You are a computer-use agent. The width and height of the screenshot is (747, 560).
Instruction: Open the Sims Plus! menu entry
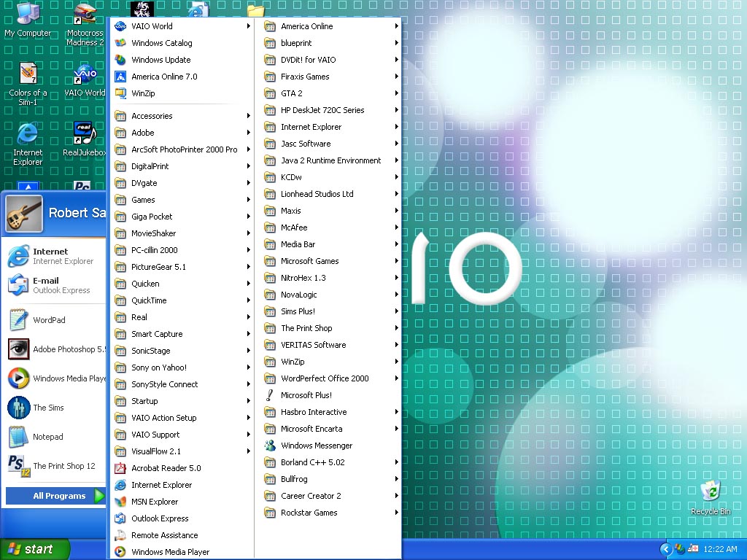(x=330, y=311)
